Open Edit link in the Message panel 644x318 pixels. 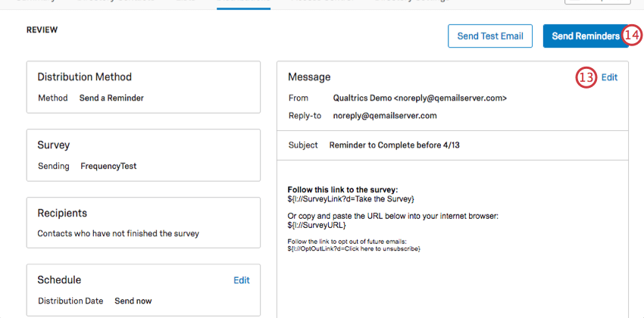609,77
